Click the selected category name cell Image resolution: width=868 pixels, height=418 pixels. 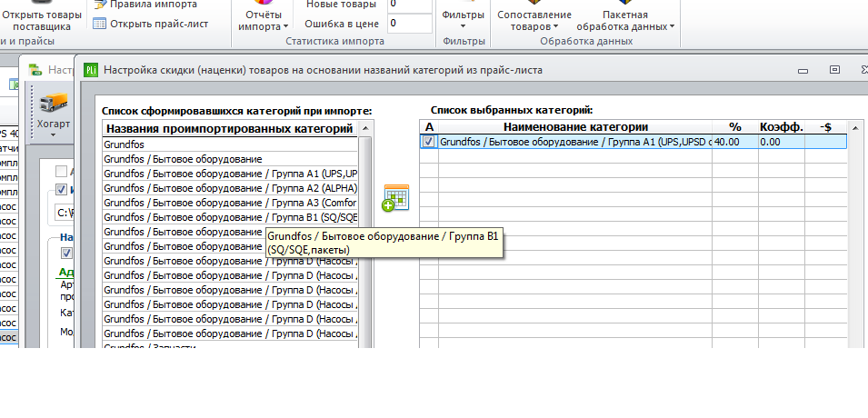(x=575, y=142)
